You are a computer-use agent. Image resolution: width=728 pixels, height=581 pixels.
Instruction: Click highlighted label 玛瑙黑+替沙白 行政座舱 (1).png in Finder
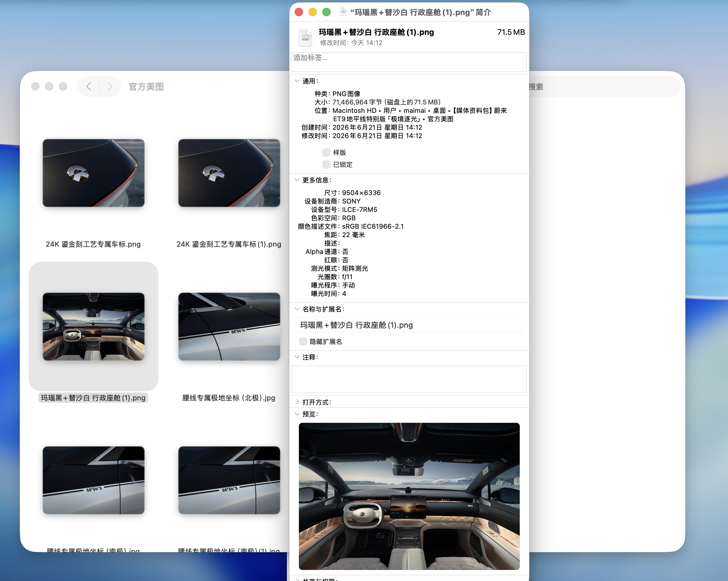click(93, 398)
